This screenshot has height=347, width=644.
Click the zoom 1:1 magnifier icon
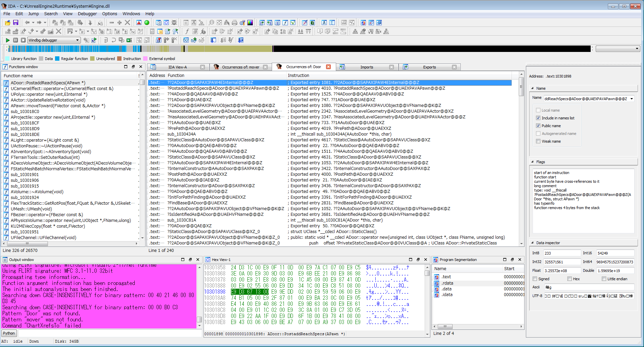211,23
